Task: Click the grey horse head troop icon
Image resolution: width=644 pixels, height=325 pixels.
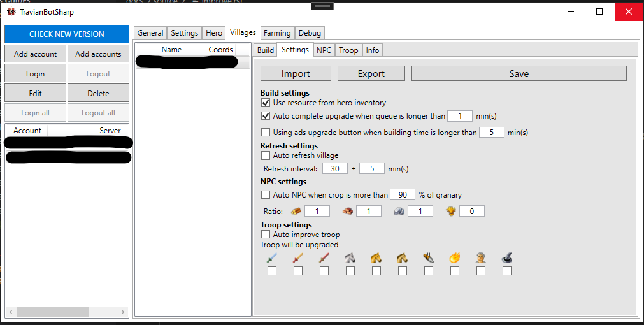Action: tap(350, 258)
